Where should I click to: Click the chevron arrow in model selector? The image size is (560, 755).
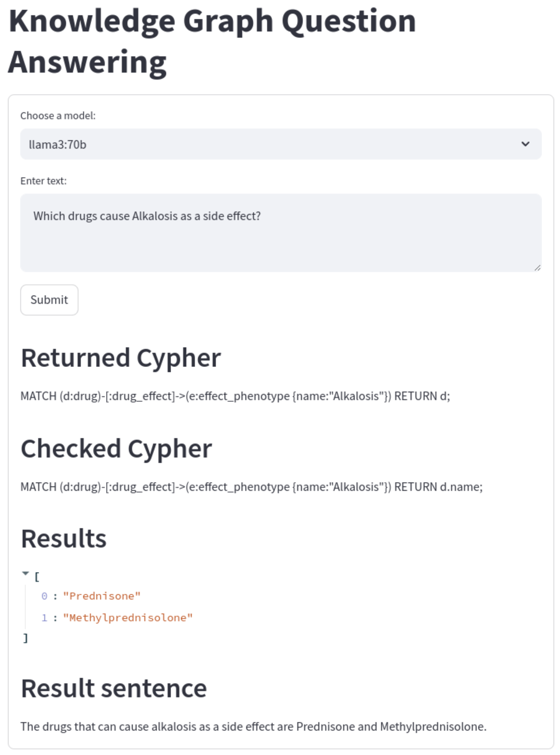pos(525,144)
